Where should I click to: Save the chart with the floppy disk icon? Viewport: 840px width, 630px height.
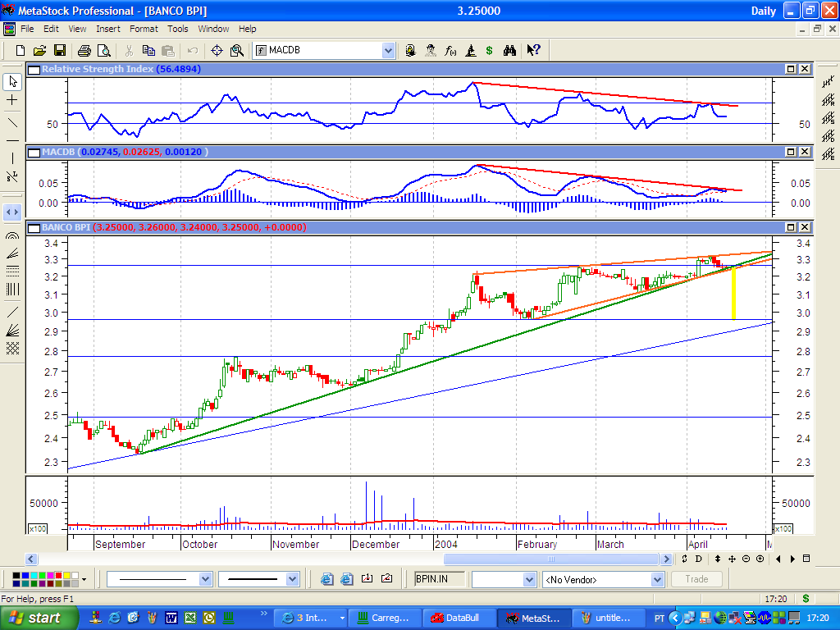pyautogui.click(x=60, y=51)
